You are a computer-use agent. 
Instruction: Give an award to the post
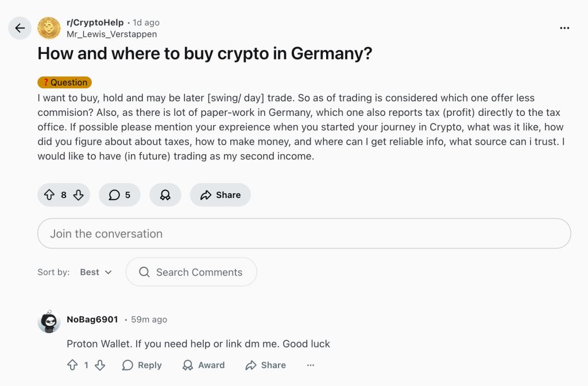[x=165, y=194]
